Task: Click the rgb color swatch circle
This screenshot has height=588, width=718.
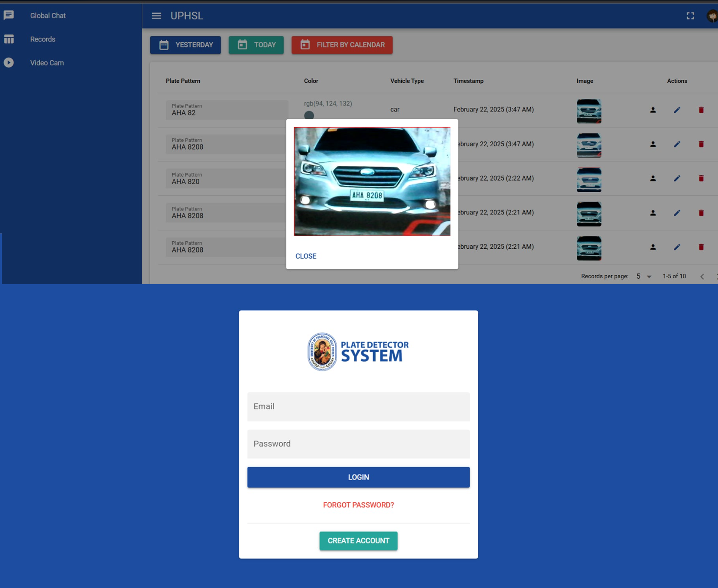Action: pyautogui.click(x=309, y=115)
